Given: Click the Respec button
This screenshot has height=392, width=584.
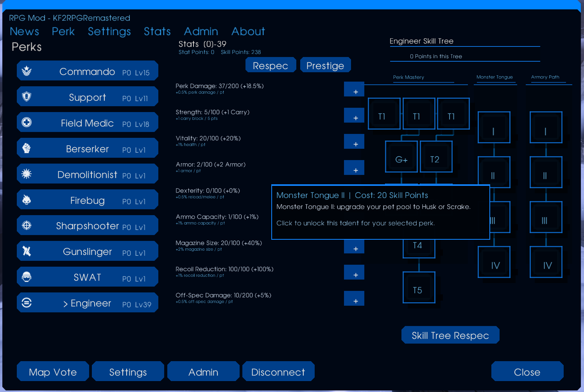Looking at the screenshot, I should coord(271,65).
